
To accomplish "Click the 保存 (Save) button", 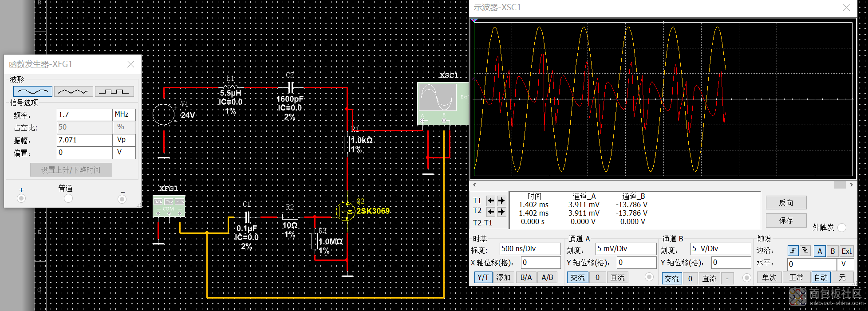I will 786,220.
